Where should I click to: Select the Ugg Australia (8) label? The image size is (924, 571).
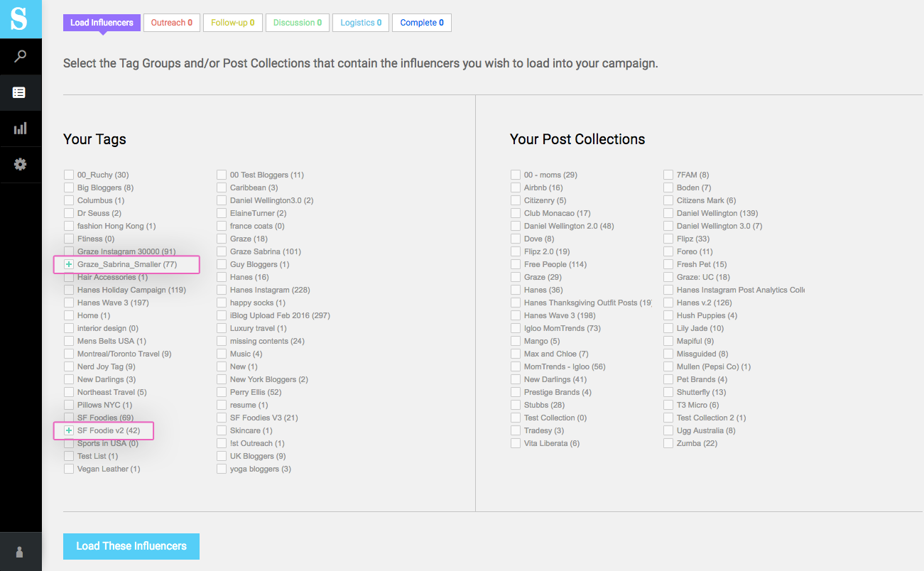point(706,430)
